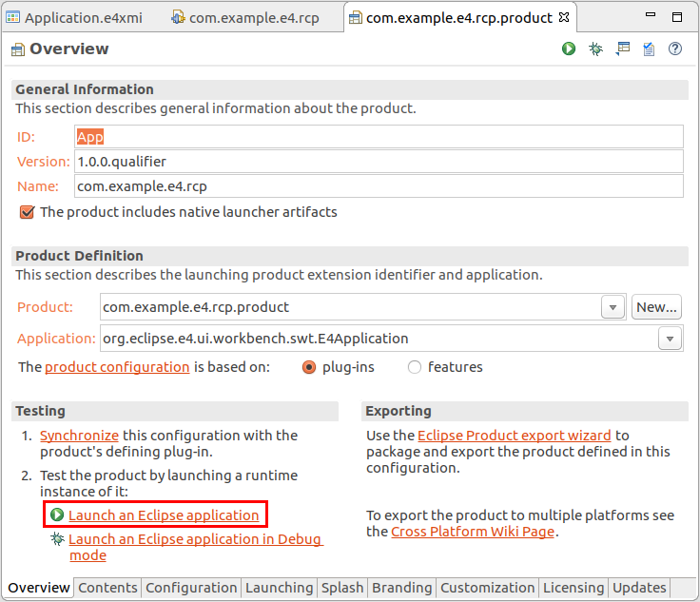Image resolution: width=700 pixels, height=602 pixels.
Task: Open the Licensing tab
Action: point(574,588)
